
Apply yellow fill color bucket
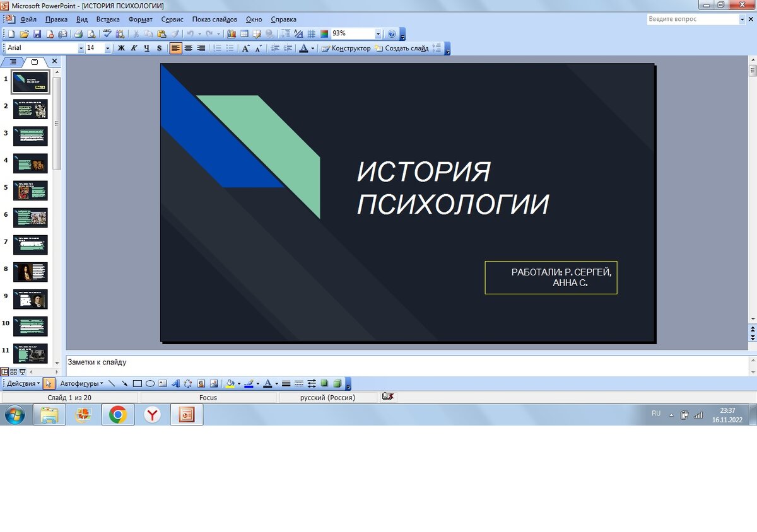pos(230,383)
